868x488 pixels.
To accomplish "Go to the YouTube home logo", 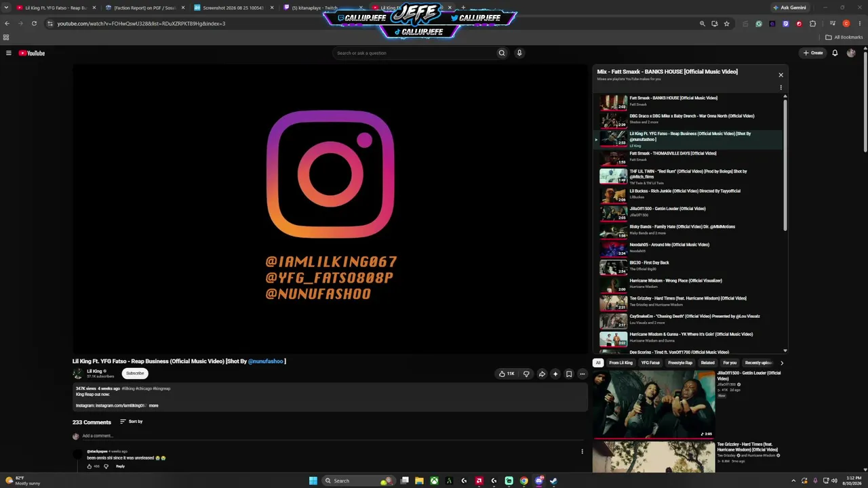I will [32, 53].
